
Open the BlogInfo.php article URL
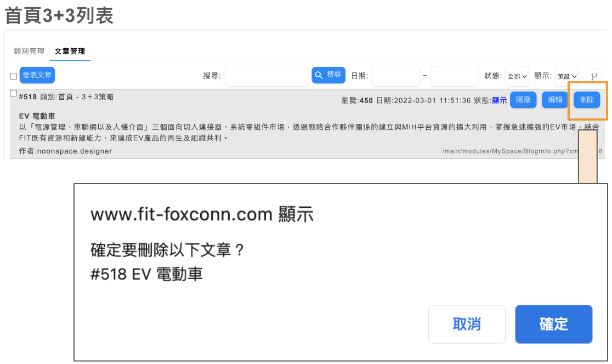(522, 151)
